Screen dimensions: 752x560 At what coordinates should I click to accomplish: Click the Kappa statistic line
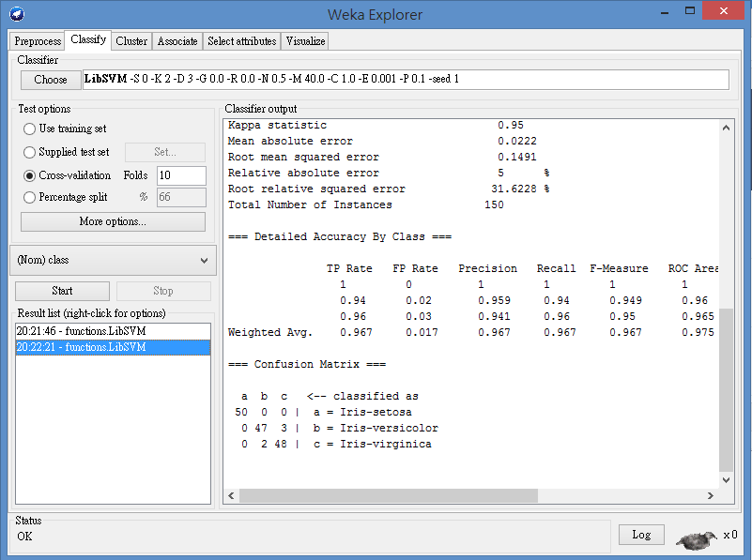pos(376,125)
